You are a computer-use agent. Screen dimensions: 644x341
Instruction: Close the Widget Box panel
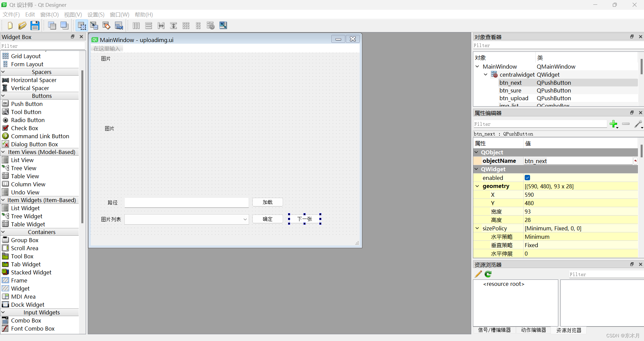(81, 37)
